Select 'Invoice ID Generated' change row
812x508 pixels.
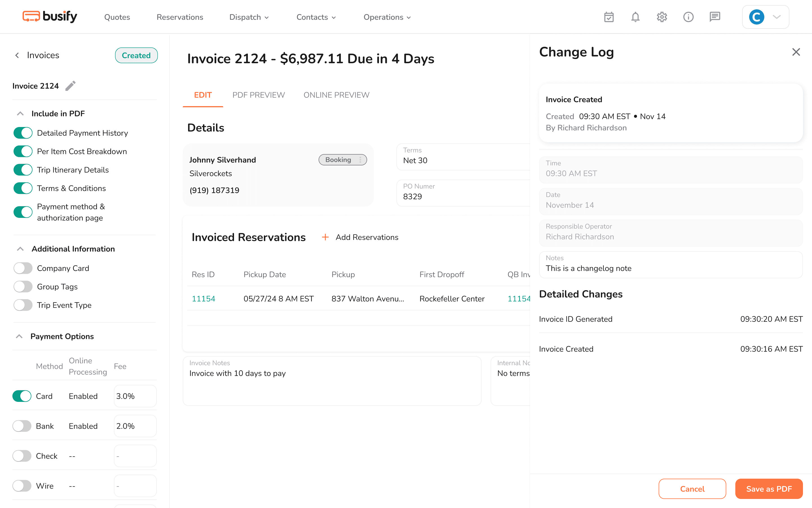point(671,319)
